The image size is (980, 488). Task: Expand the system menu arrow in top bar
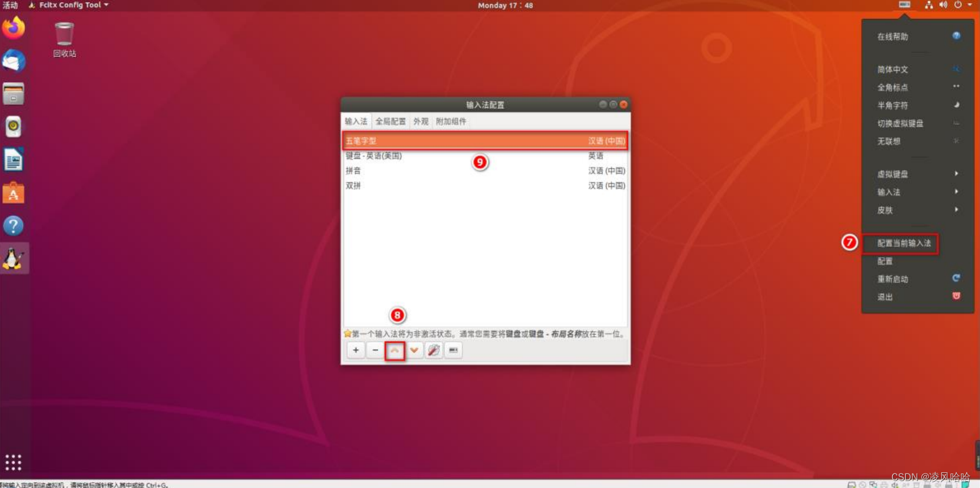click(x=970, y=5)
